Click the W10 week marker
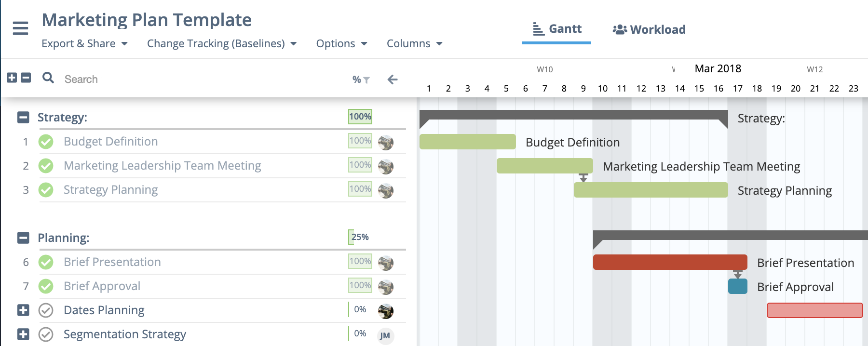The width and height of the screenshot is (868, 346). (545, 69)
